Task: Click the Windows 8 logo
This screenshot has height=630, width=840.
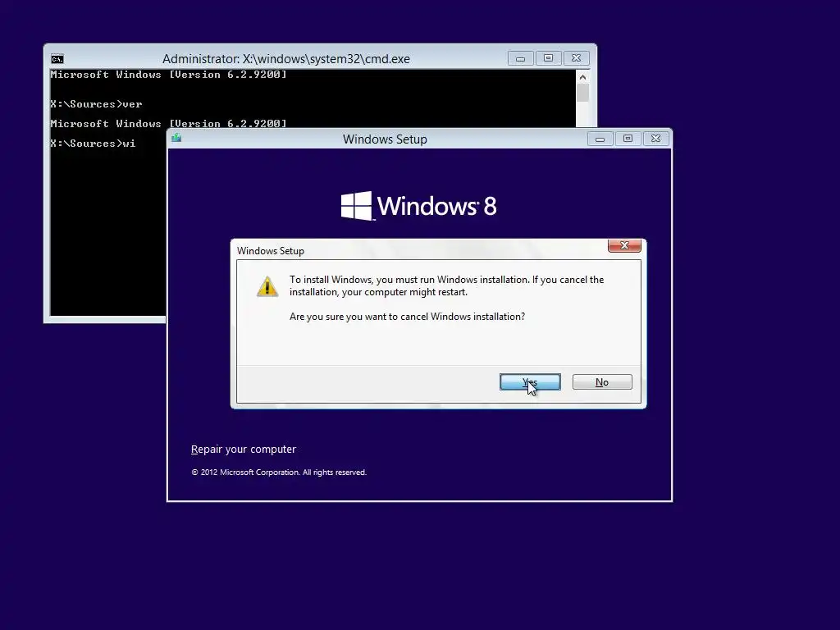Action: point(419,206)
